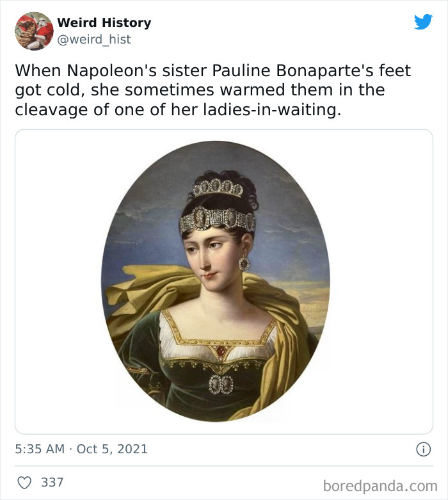Click the 337 likes count
Screen dimensions: 448x500
point(52,482)
